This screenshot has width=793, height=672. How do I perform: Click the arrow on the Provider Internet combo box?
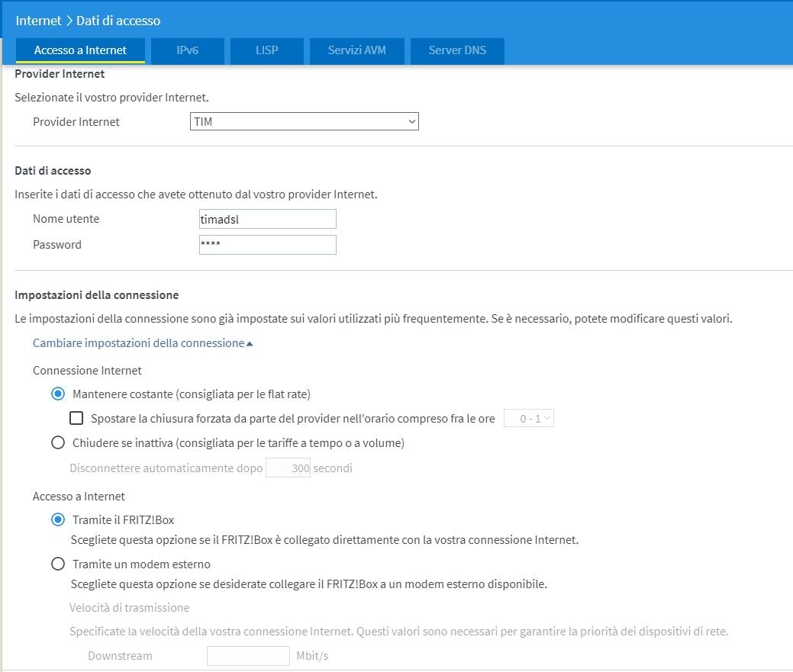point(411,121)
